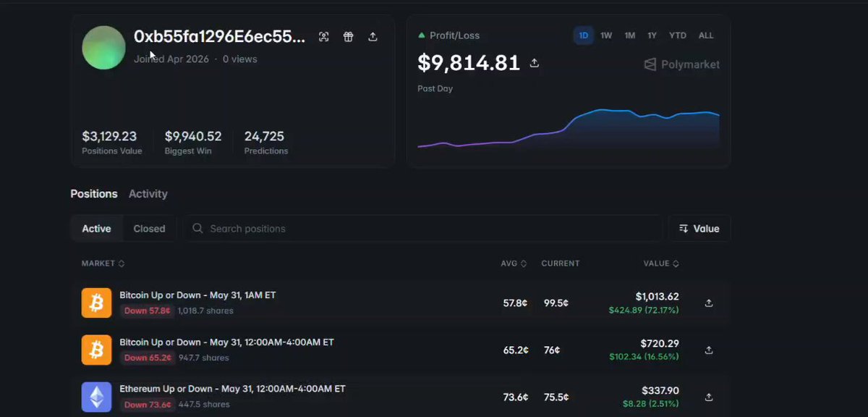
Task: Click the $3,129.23 Positions Value stat
Action: pos(111,142)
